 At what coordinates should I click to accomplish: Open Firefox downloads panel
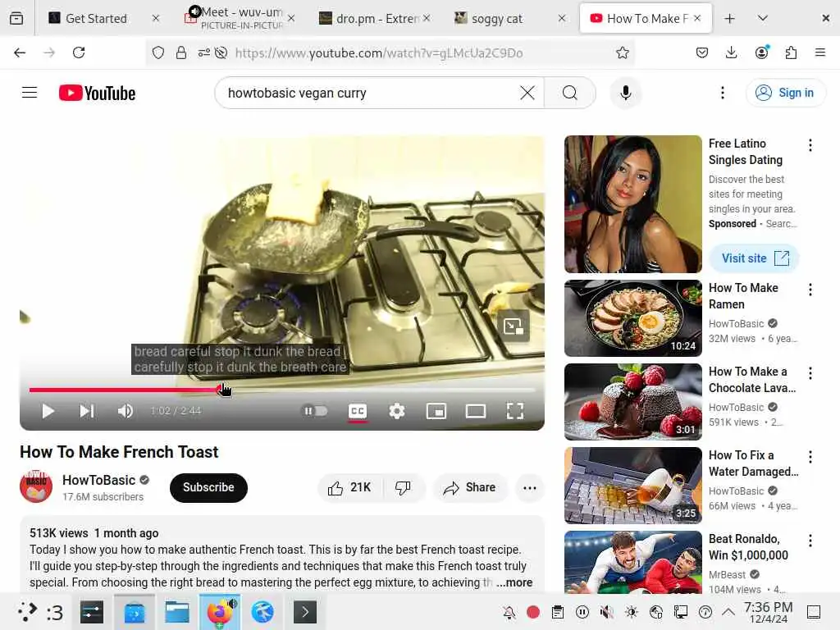click(x=731, y=52)
